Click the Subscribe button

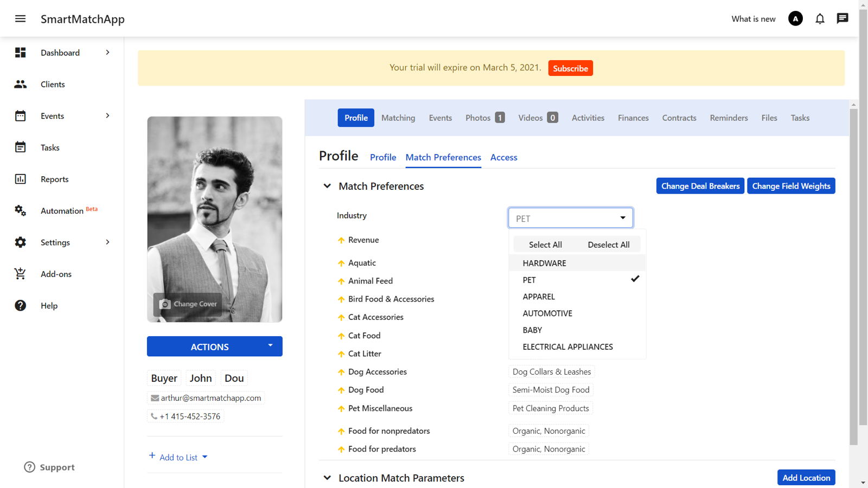coord(570,68)
